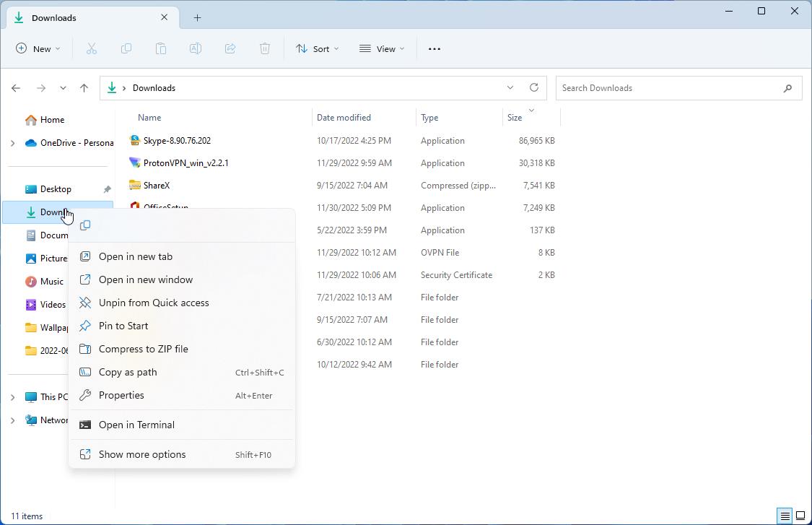Open the See more ellipsis on the toolbar
This screenshot has height=525, width=812.
(x=434, y=48)
